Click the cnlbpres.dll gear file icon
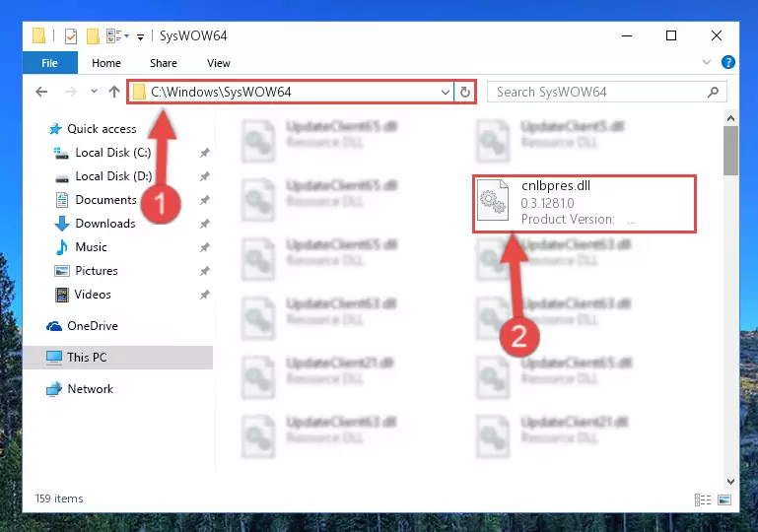 click(493, 200)
